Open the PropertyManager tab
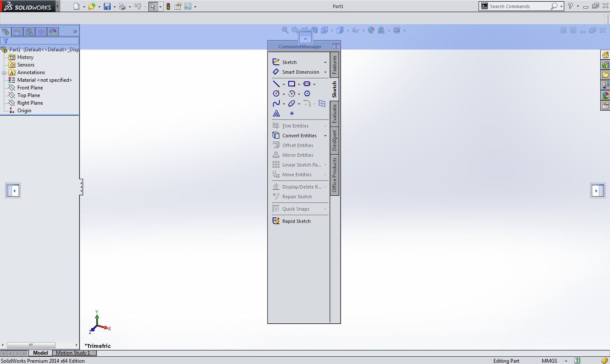610x364 pixels. click(x=17, y=32)
